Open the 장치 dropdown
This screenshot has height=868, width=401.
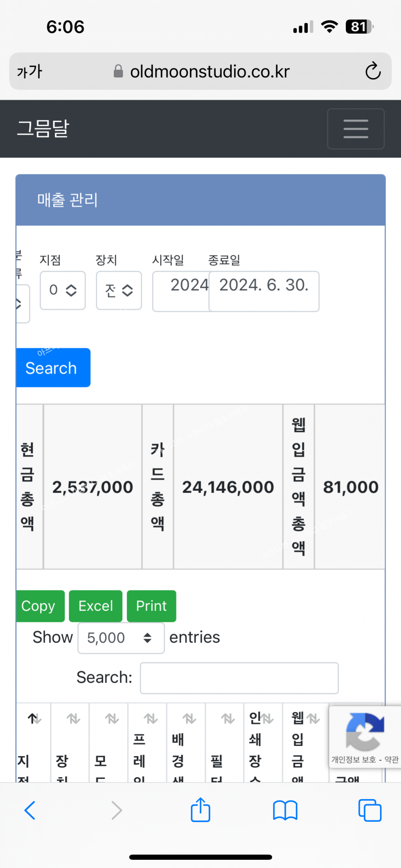119,290
